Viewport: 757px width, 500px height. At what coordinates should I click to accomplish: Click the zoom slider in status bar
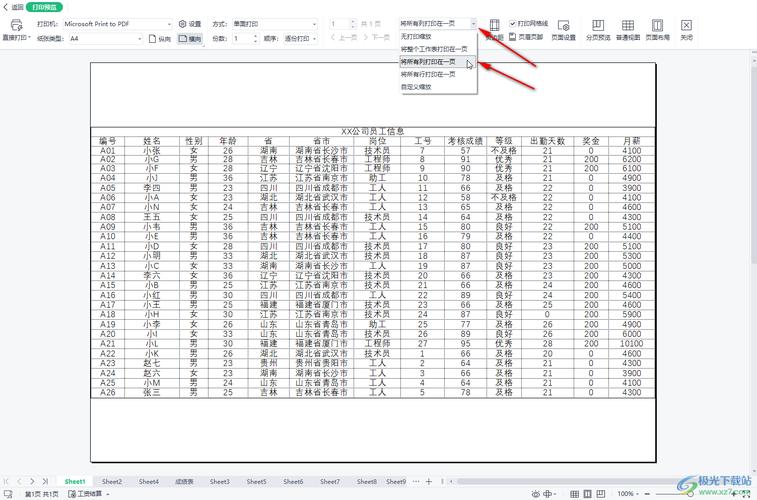[690, 494]
